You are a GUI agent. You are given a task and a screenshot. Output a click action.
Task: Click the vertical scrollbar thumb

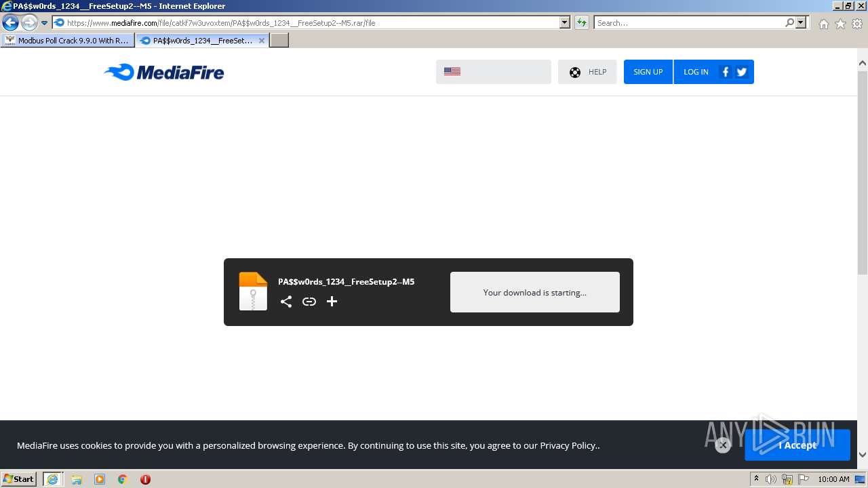[863, 172]
